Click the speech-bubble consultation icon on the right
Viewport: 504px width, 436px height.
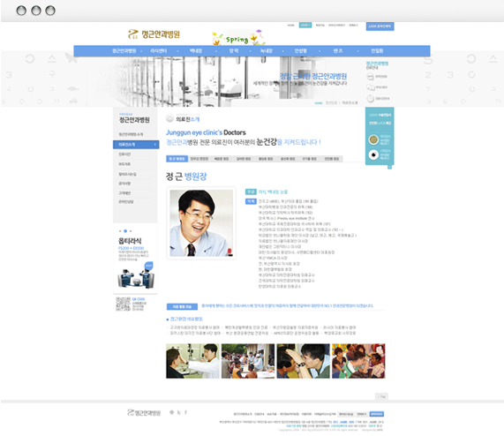click(371, 87)
